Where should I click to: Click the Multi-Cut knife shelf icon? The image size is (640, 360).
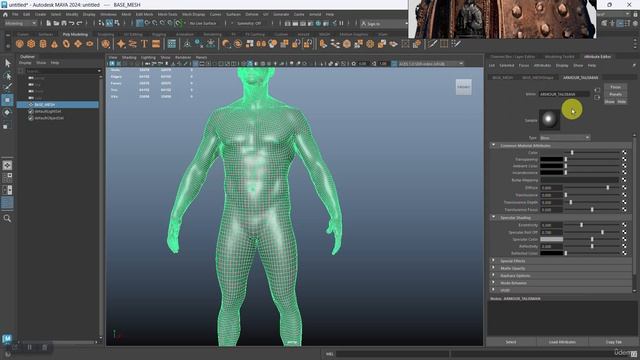432,44
